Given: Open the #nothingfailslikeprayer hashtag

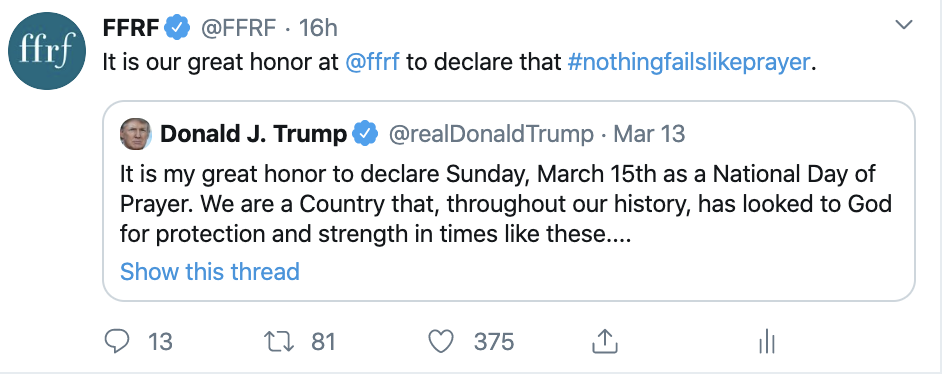Looking at the screenshot, I should click(689, 62).
